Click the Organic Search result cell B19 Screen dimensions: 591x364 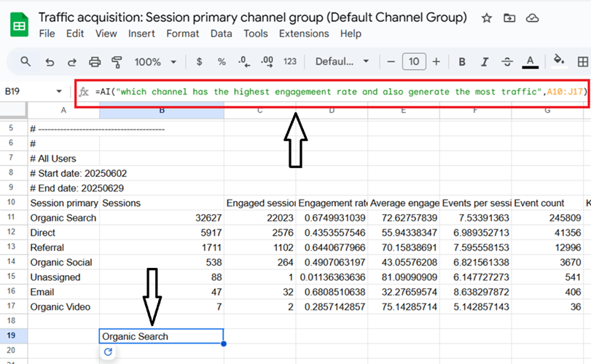161,336
